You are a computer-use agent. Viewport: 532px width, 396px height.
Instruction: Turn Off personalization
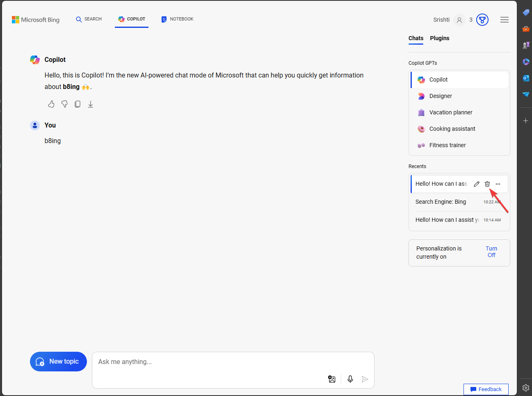[491, 252]
